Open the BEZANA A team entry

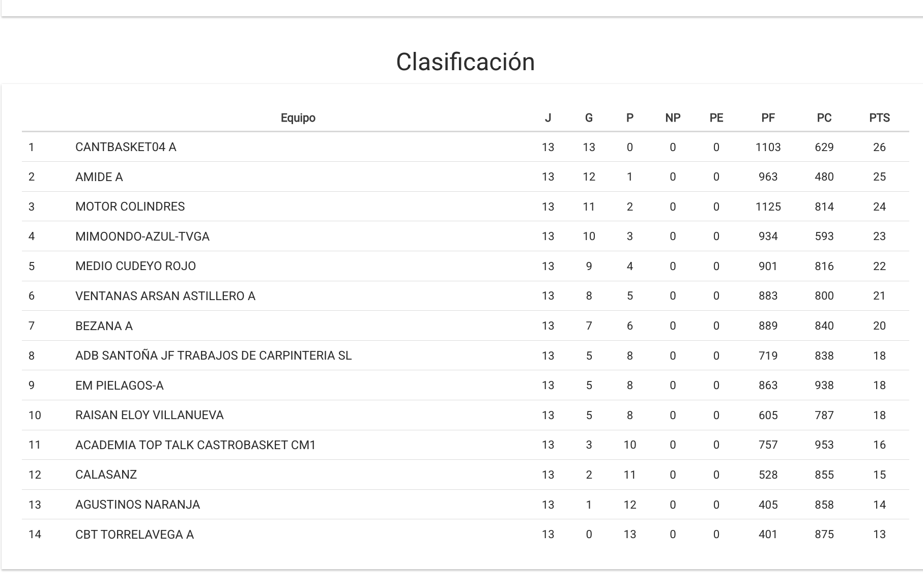coord(104,326)
